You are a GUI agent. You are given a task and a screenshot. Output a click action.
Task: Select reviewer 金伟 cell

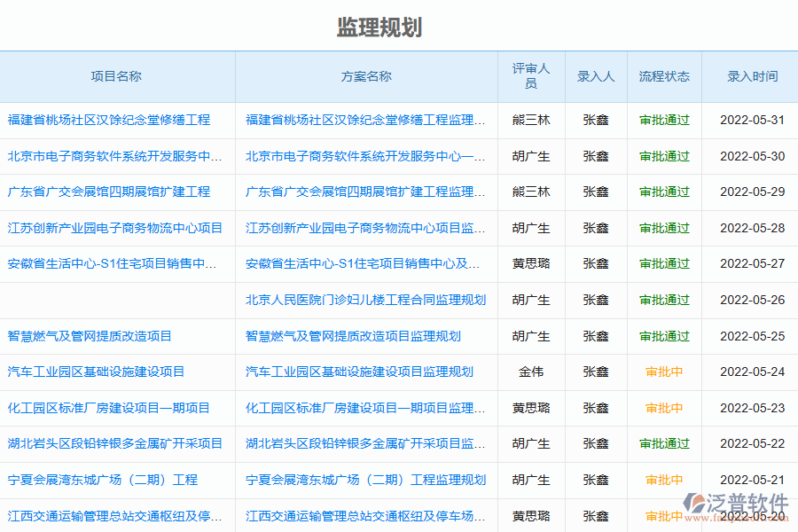coord(531,372)
